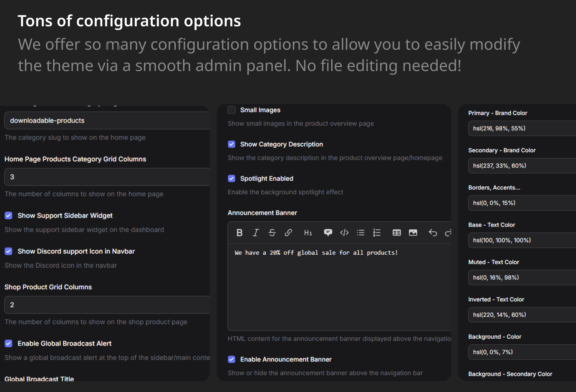
Task: Click the blockquote speech bubble icon
Action: pyautogui.click(x=328, y=233)
